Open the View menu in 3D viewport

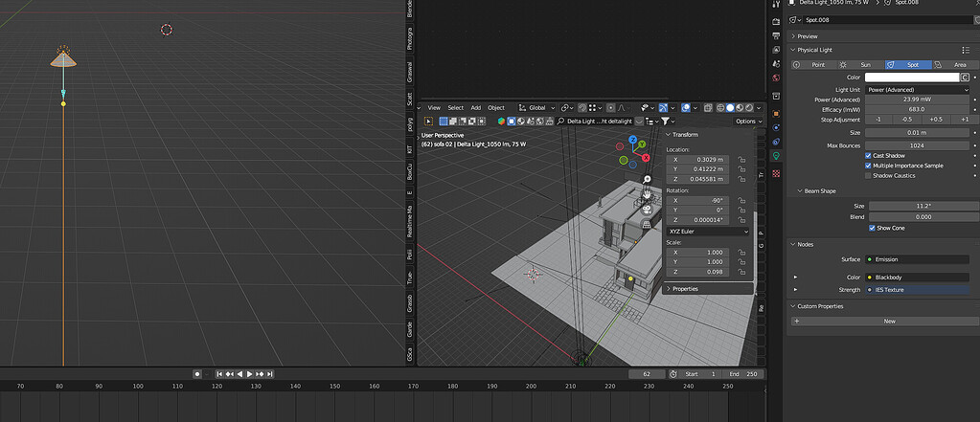point(434,108)
